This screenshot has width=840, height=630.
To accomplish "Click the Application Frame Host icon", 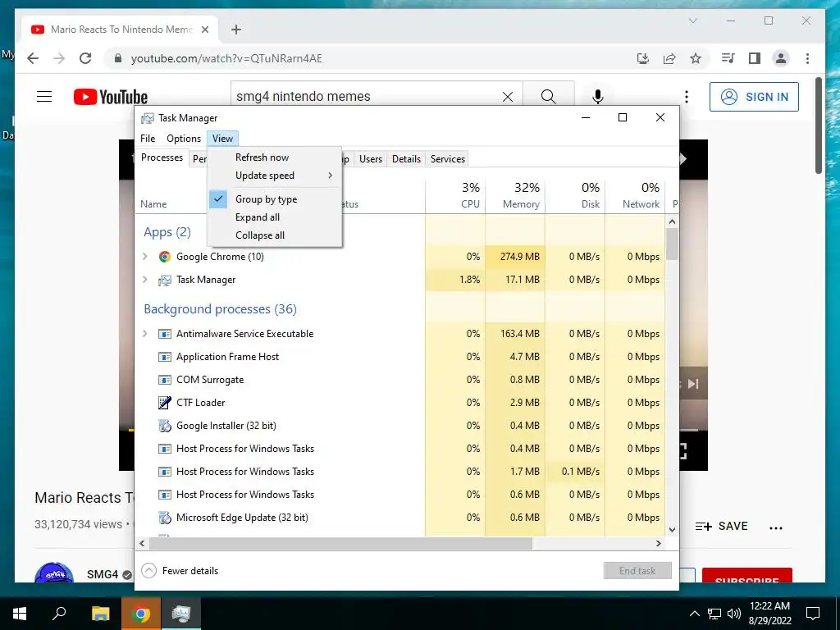I will click(x=164, y=357).
